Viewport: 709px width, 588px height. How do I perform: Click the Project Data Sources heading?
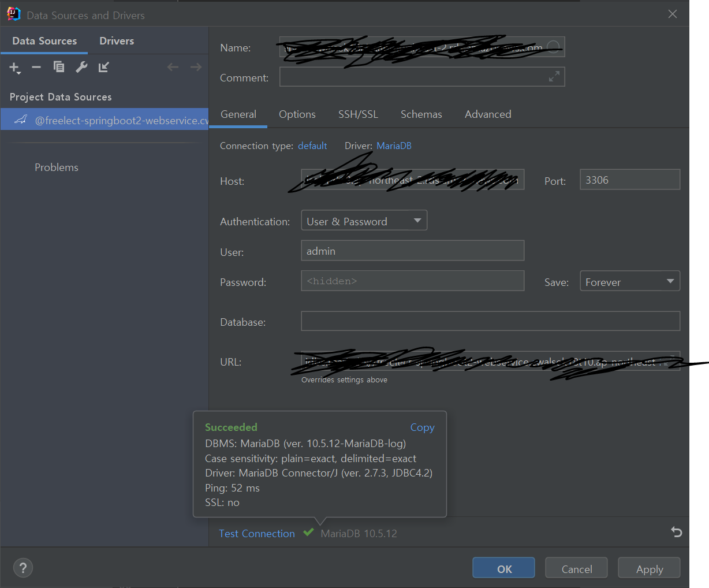tap(61, 97)
